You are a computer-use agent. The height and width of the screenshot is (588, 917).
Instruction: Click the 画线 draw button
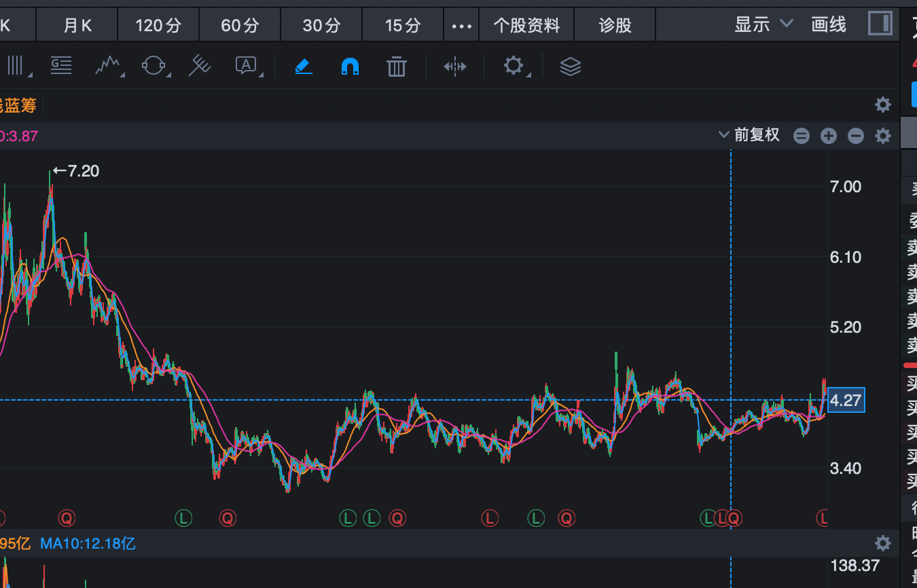click(828, 24)
